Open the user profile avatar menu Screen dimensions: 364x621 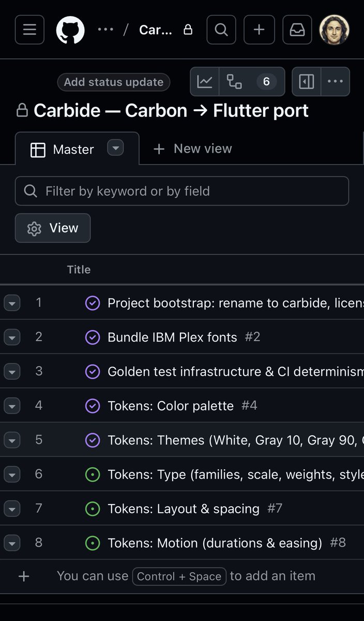335,29
